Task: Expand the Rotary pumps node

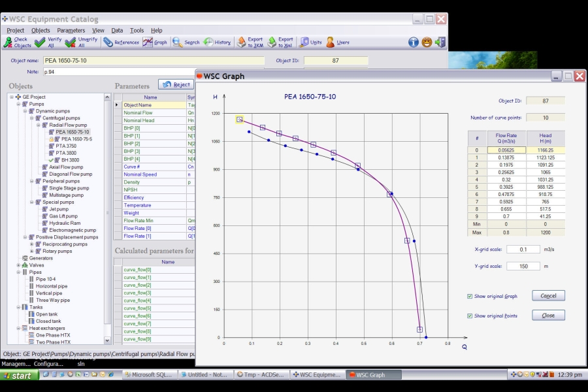Action: pyautogui.click(x=32, y=252)
